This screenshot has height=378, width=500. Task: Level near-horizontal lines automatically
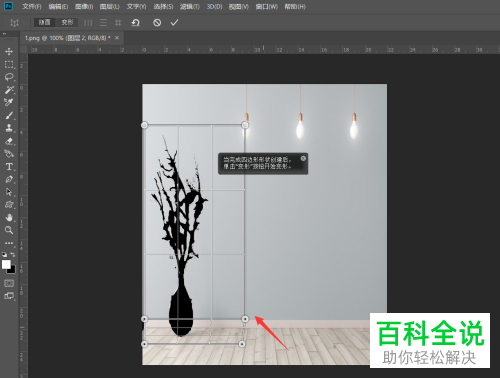coord(103,23)
